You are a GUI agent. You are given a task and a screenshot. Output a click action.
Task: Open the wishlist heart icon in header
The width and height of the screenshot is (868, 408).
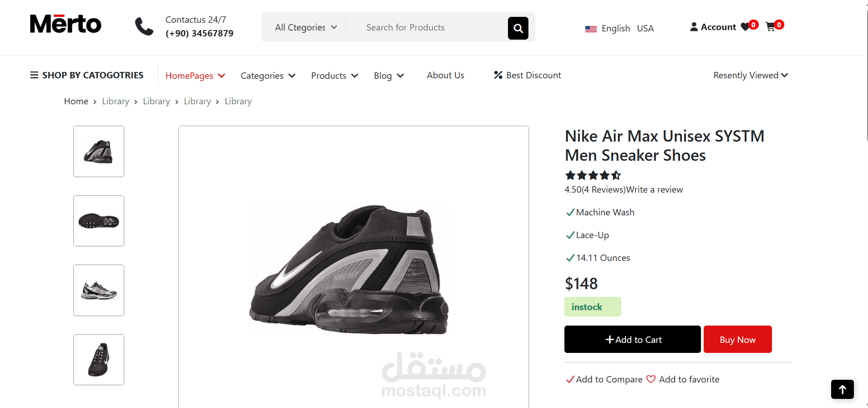[x=745, y=27]
